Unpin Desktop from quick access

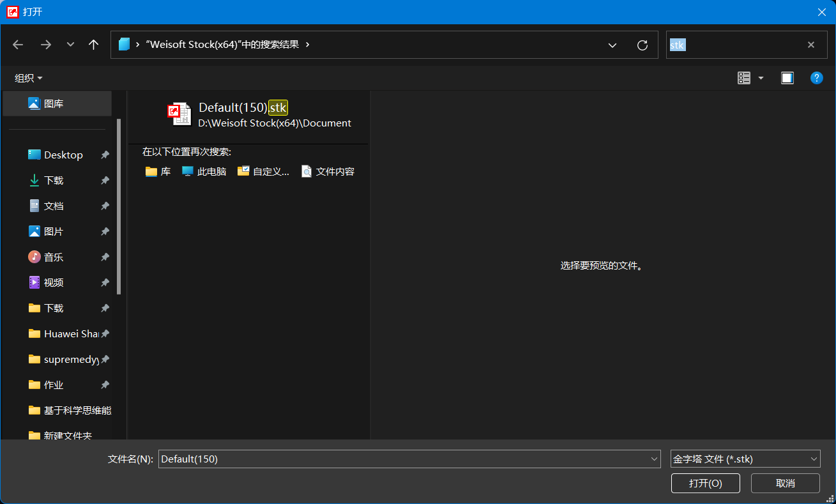105,155
